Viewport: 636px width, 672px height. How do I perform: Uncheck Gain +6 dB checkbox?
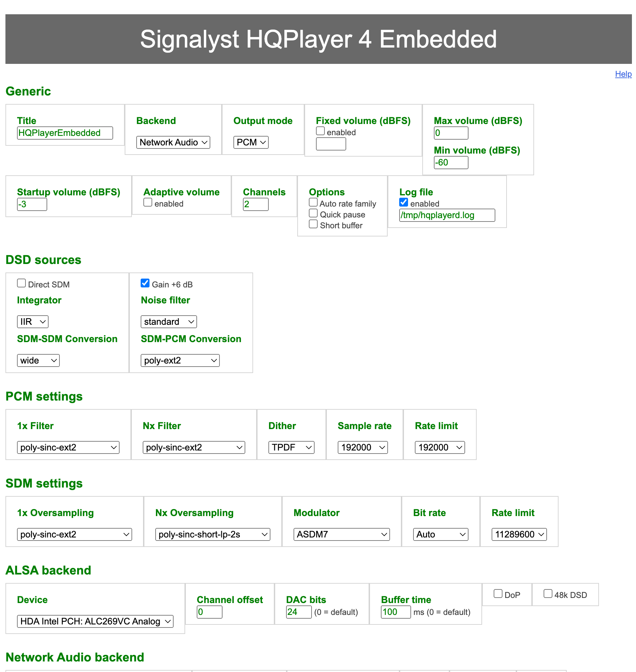[145, 283]
